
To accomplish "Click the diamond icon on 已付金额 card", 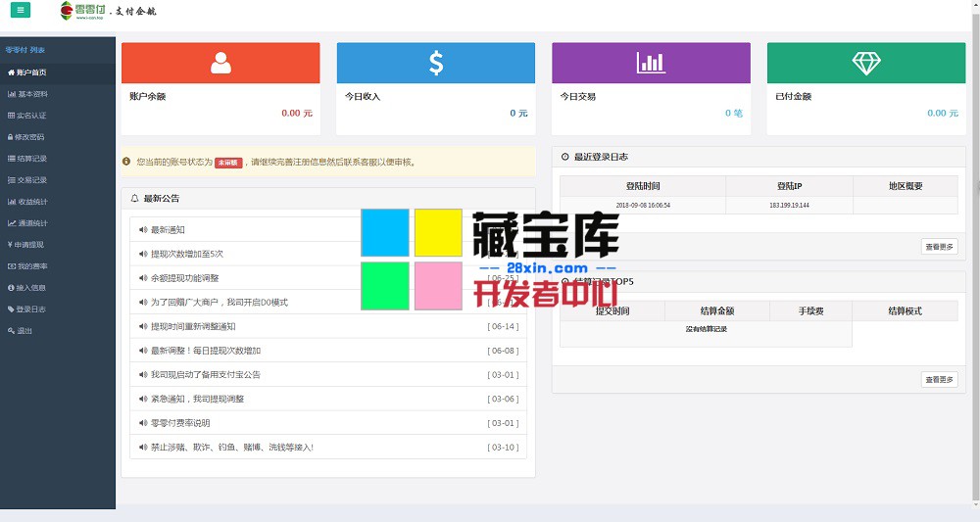I will 866,63.
